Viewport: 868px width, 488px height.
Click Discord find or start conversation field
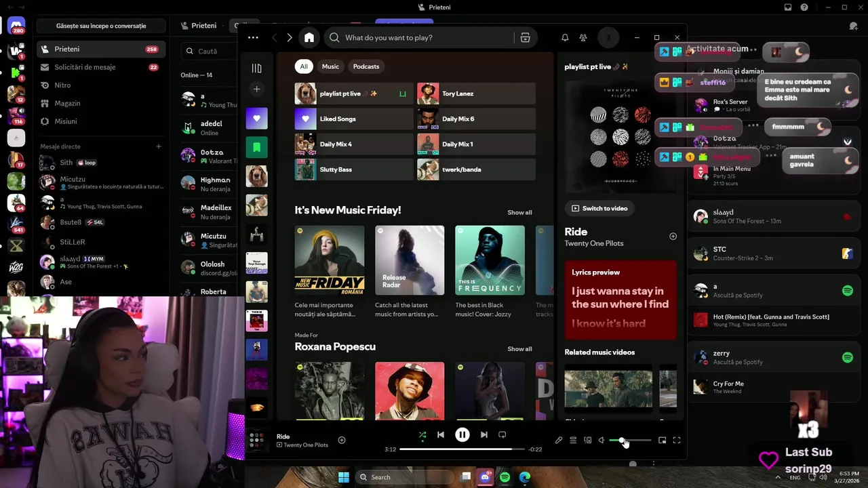[x=101, y=26]
